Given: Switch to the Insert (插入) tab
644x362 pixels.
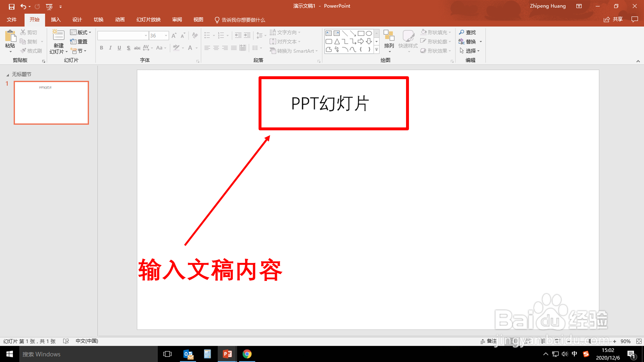Looking at the screenshot, I should (56, 20).
